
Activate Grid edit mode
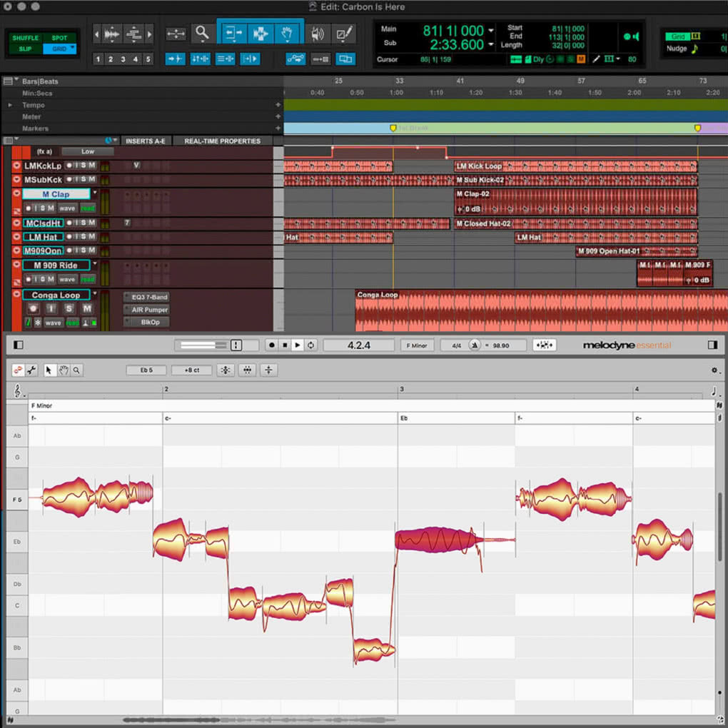tap(59, 49)
